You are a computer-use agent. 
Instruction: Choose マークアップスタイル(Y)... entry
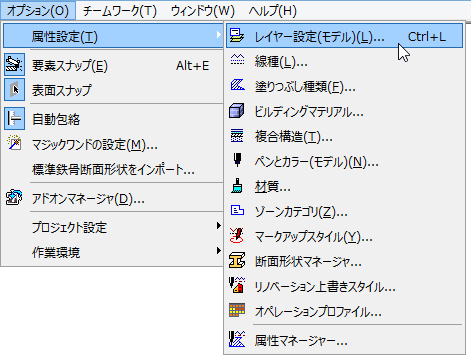click(345, 236)
